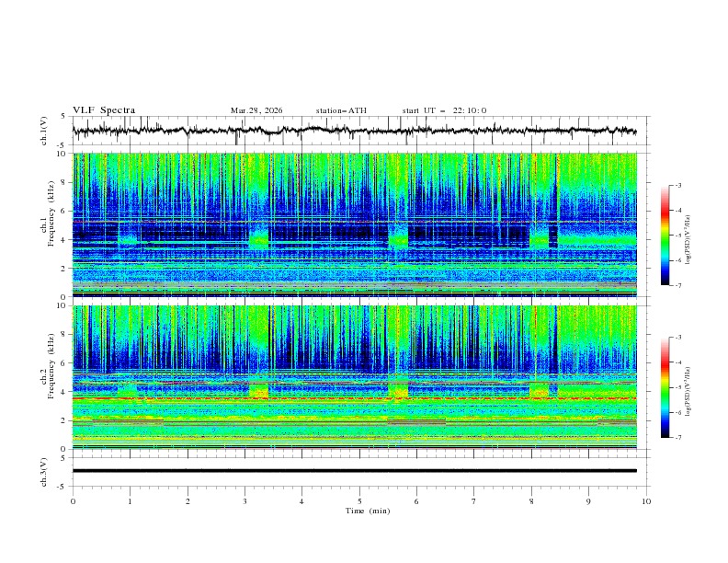The width and height of the screenshot is (728, 563).
Task: Click the ch.1 spectrogram colorbar
Action: [665, 236]
